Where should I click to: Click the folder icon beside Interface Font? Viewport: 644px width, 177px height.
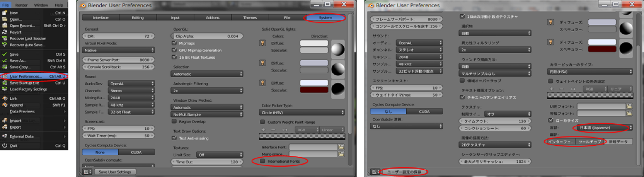[x=341, y=147]
